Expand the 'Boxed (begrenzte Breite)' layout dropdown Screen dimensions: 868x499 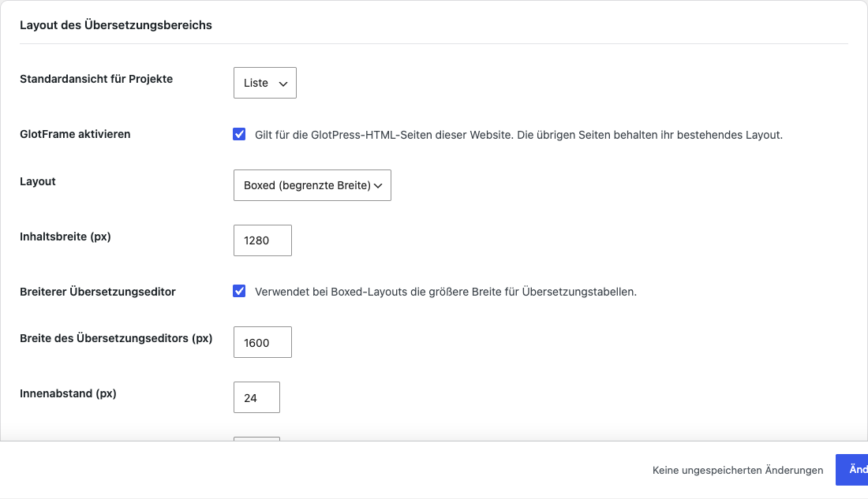click(x=312, y=185)
